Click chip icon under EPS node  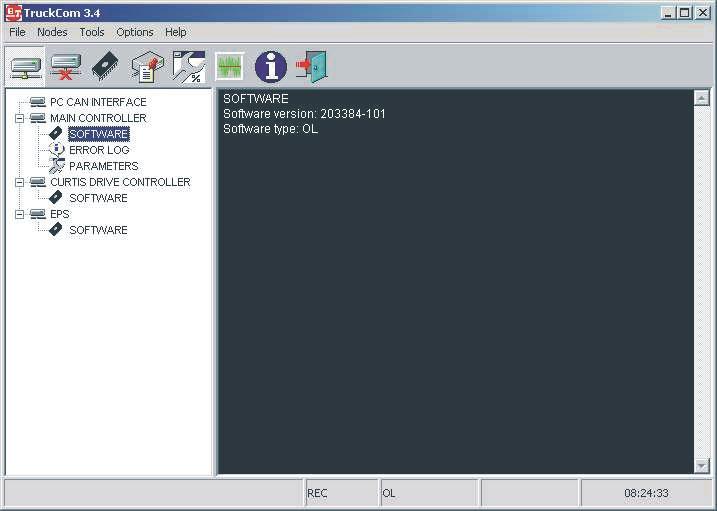click(x=56, y=229)
